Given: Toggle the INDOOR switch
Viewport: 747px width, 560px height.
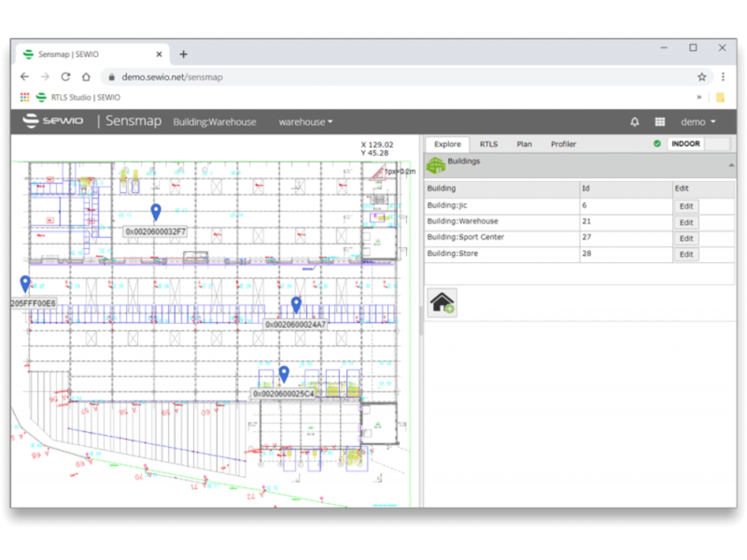Looking at the screenshot, I should coord(698,144).
